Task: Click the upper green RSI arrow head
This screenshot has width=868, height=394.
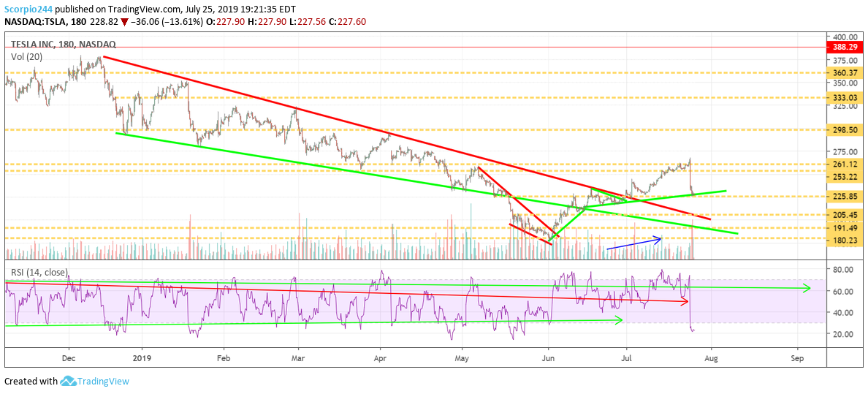Action: pos(807,289)
